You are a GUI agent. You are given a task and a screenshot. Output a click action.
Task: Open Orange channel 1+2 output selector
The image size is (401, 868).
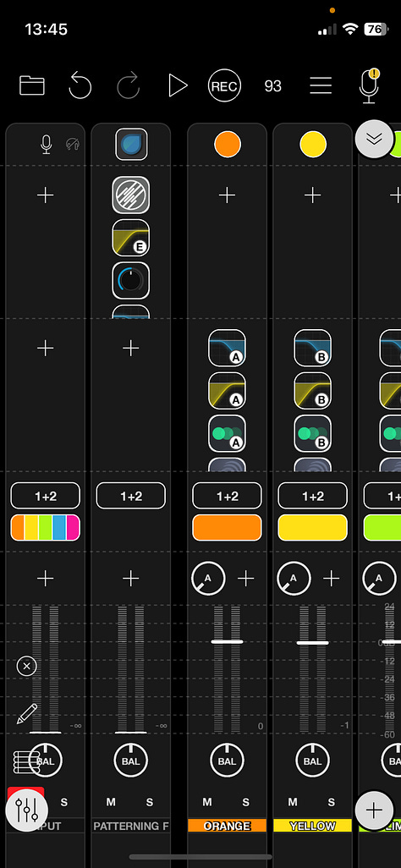227,496
